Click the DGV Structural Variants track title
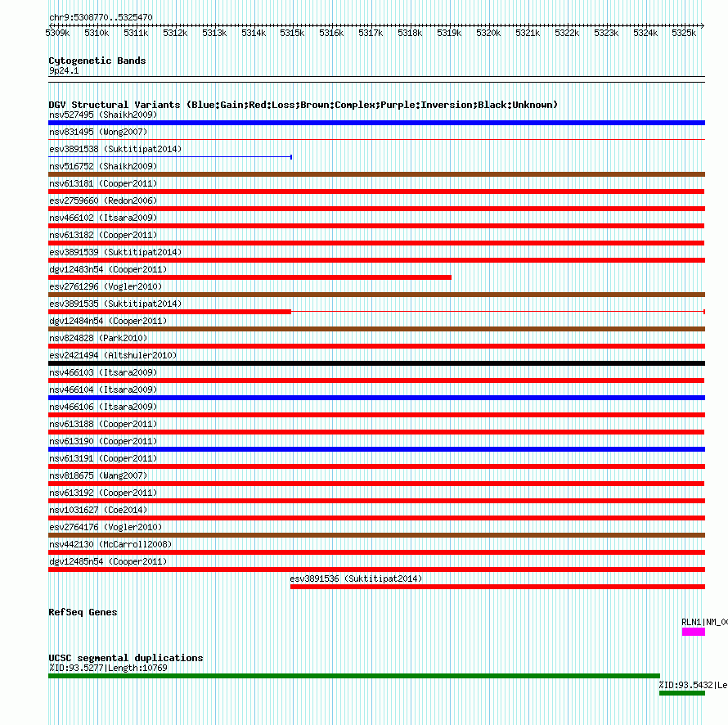The height and width of the screenshot is (725, 728). (303, 105)
